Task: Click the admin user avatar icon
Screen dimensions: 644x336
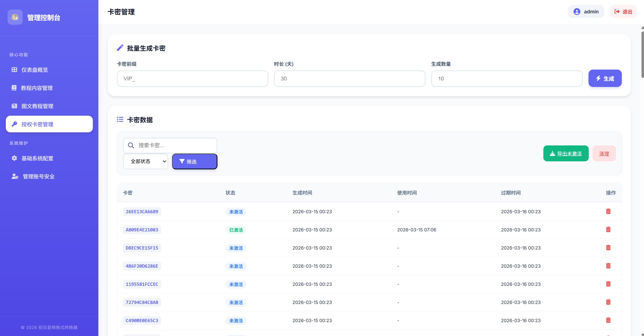Action: click(x=577, y=12)
